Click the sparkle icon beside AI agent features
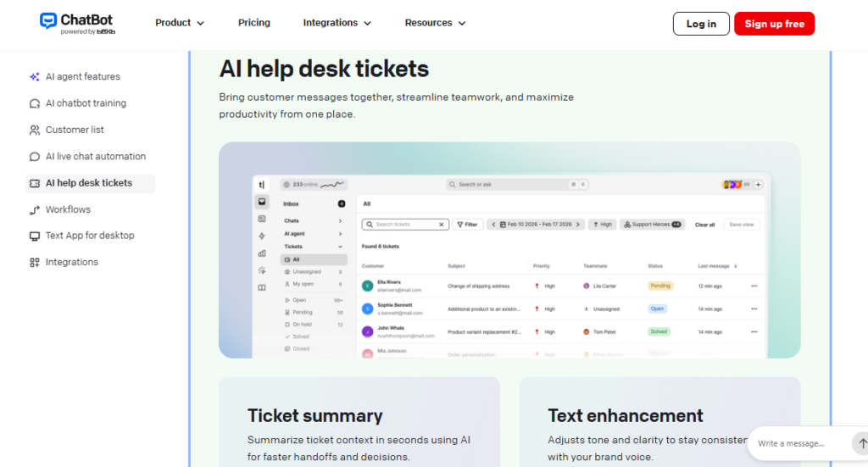The height and width of the screenshot is (467, 868). 34,77
